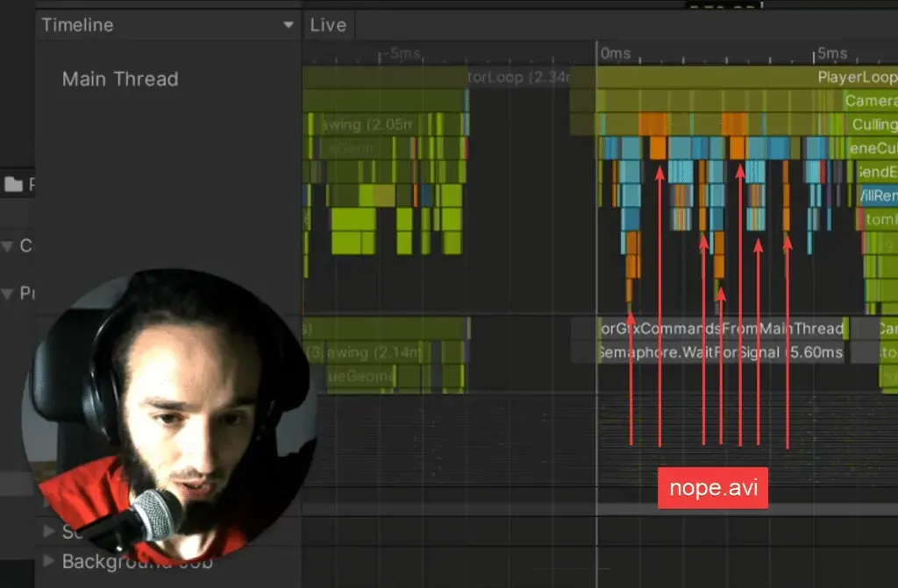Click the 0ms marker on the time ruler
Viewport: 898px width, 588px height.
[615, 53]
